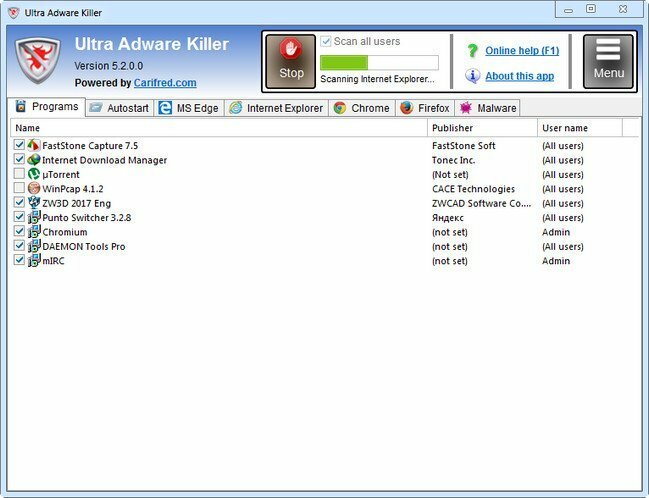Uncheck the DAEMON Tools Pro checkbox
The height and width of the screenshot is (498, 649).
coord(19,247)
